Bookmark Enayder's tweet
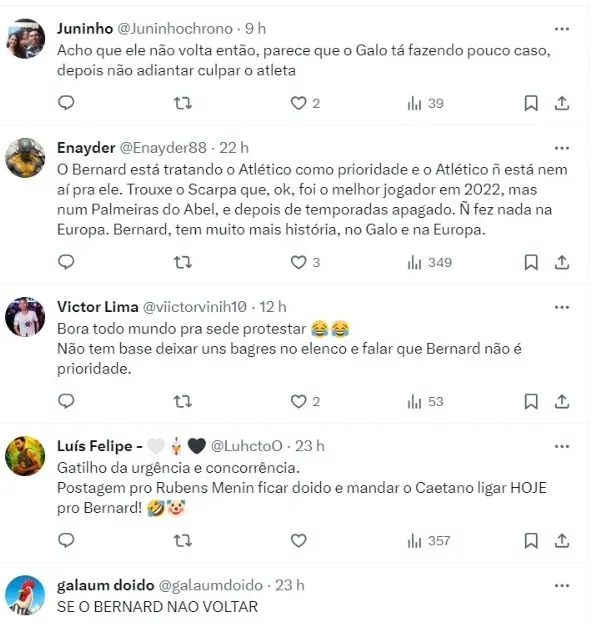Screen dimensions: 600x624 (531, 262)
